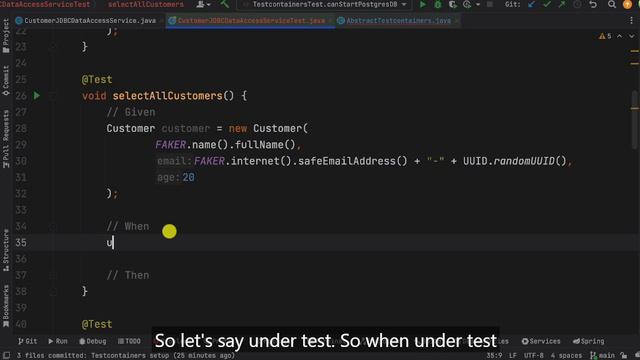Close the AbstractTestcontainers.java tab
This screenshot has height=360, width=640.
tap(457, 20)
